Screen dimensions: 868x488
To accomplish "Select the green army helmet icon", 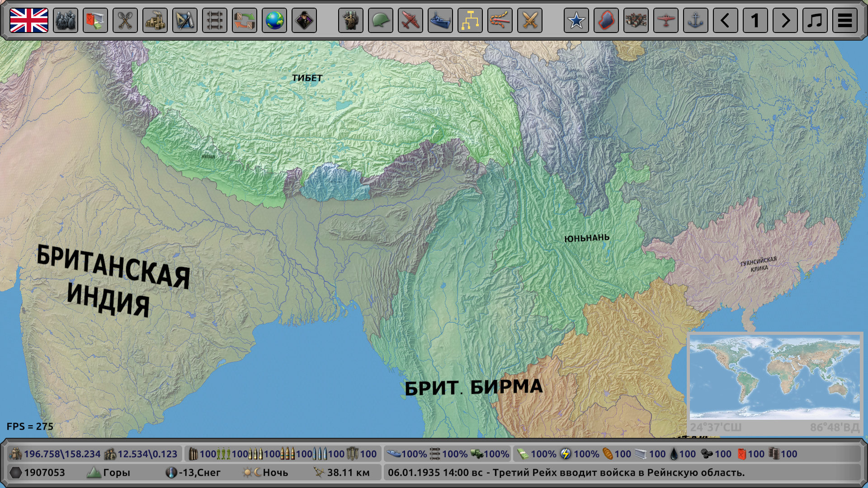I will [381, 20].
